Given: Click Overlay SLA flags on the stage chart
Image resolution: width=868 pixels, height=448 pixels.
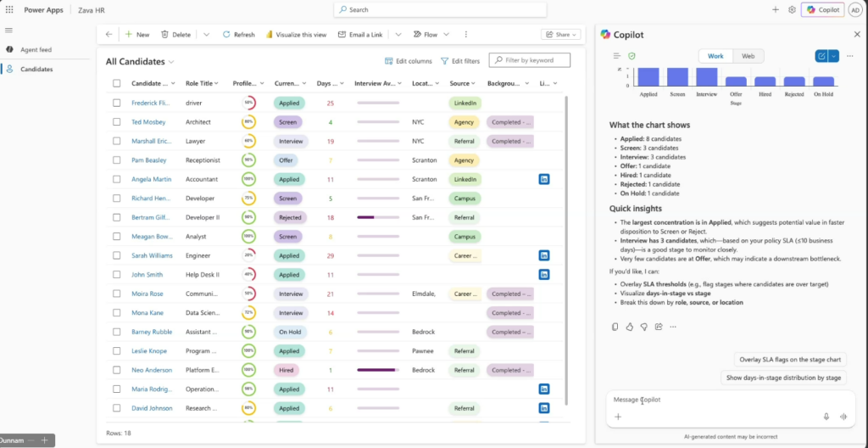Looking at the screenshot, I should pyautogui.click(x=789, y=360).
